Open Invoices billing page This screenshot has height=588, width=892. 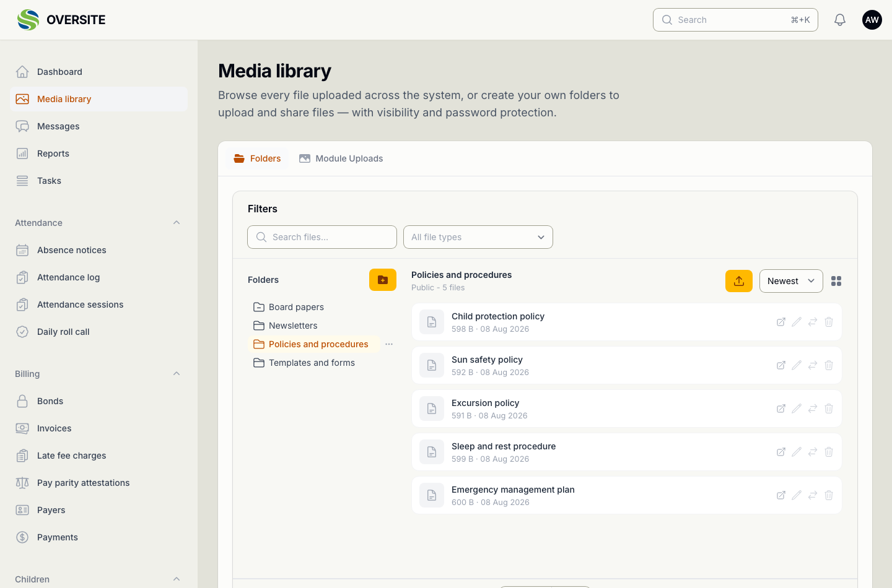click(99, 428)
